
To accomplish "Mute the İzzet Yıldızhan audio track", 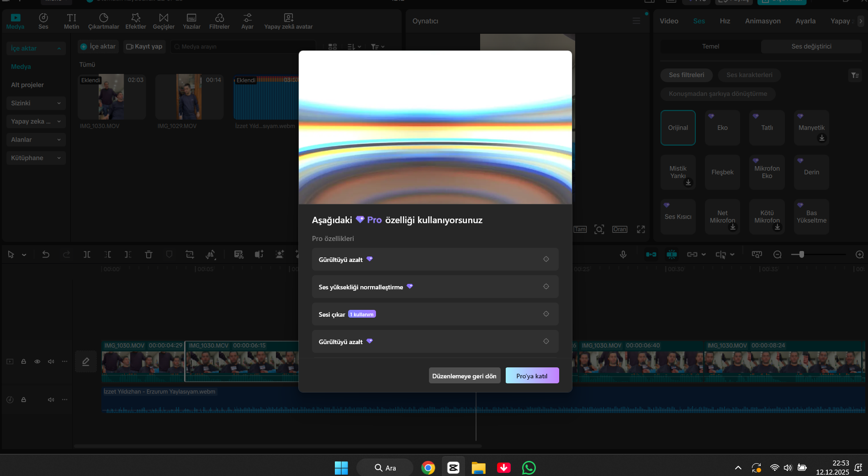I will (x=51, y=400).
